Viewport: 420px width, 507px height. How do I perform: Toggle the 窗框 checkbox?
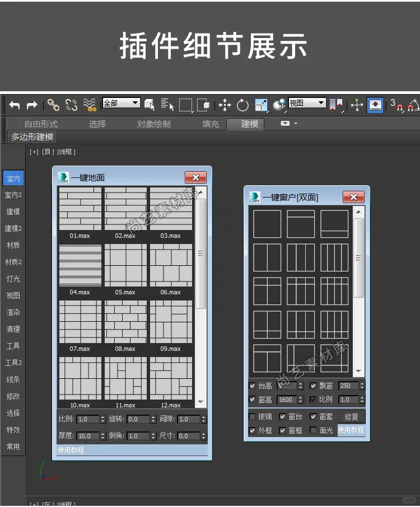282,430
